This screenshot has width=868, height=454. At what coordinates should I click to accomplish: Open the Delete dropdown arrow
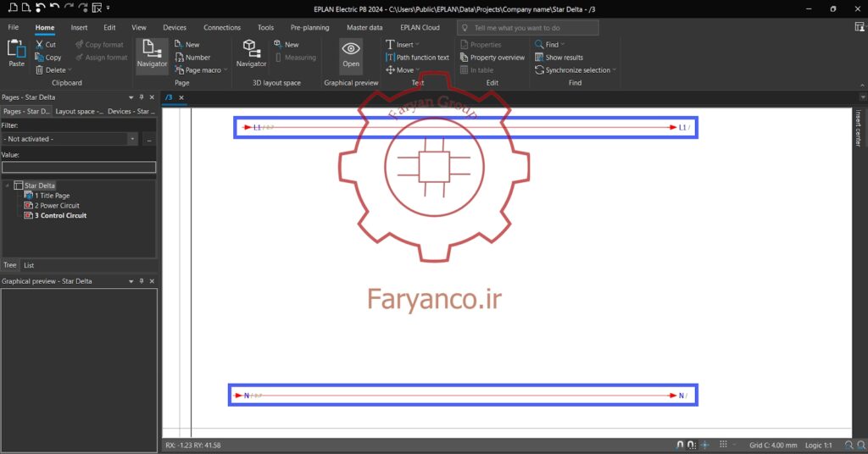pyautogui.click(x=70, y=70)
